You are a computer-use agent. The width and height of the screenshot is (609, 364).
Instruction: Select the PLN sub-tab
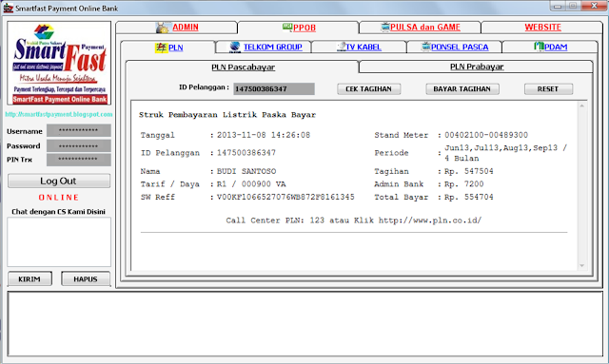point(168,48)
